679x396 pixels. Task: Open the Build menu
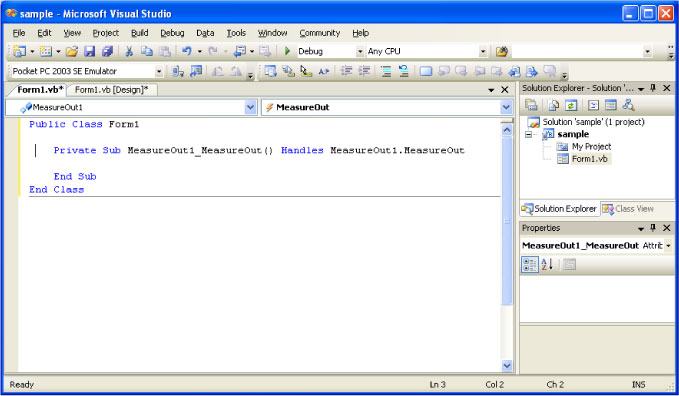coord(139,33)
